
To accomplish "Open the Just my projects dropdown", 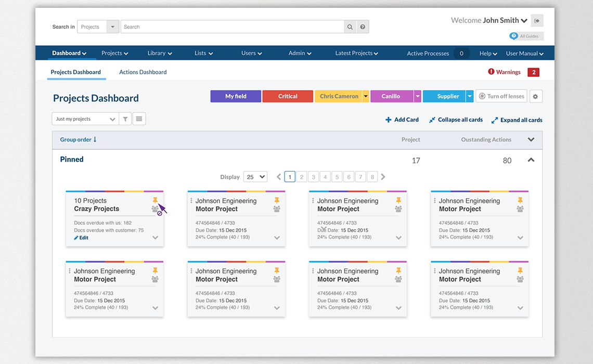I will (x=85, y=119).
